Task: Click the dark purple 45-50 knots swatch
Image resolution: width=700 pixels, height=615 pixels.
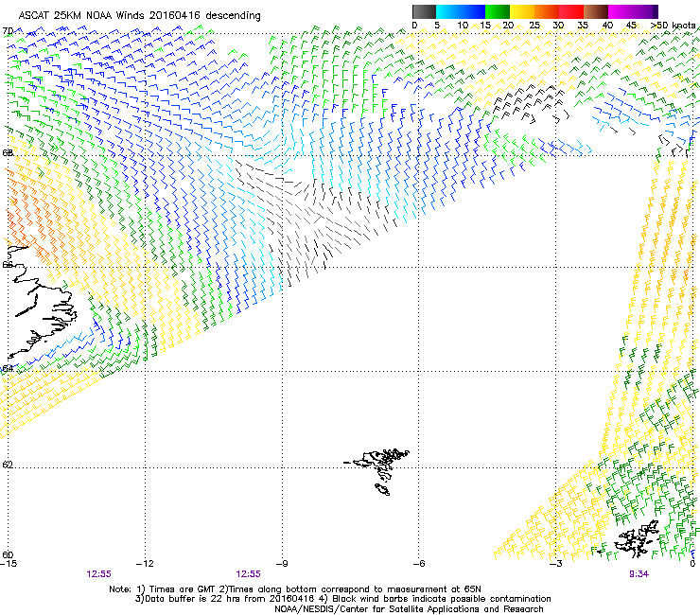Action: pos(645,11)
